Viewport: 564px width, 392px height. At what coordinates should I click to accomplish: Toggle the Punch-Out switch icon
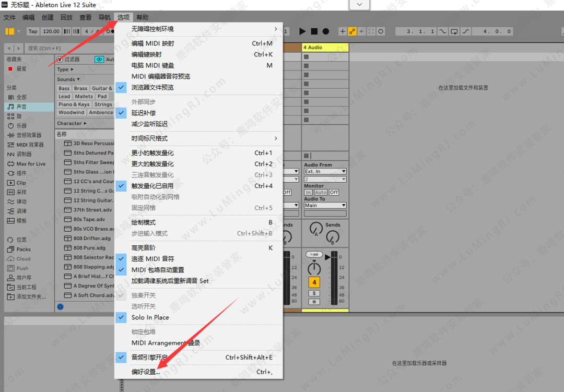coord(465,31)
